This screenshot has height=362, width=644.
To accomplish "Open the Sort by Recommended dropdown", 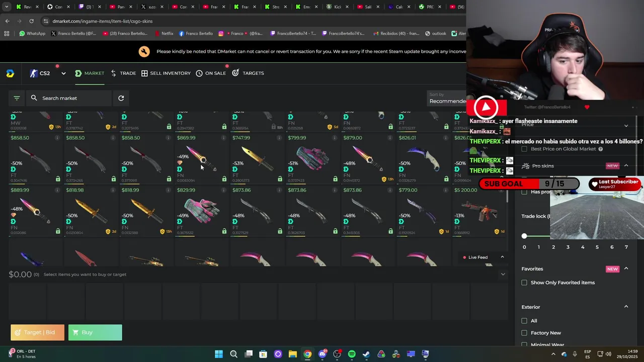I will (x=447, y=98).
